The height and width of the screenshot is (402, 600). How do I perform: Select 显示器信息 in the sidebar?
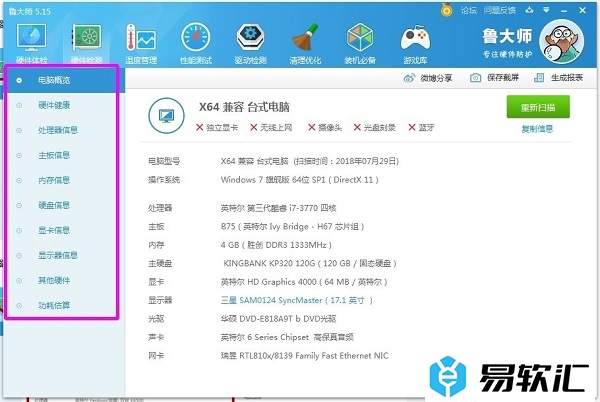pyautogui.click(x=62, y=255)
